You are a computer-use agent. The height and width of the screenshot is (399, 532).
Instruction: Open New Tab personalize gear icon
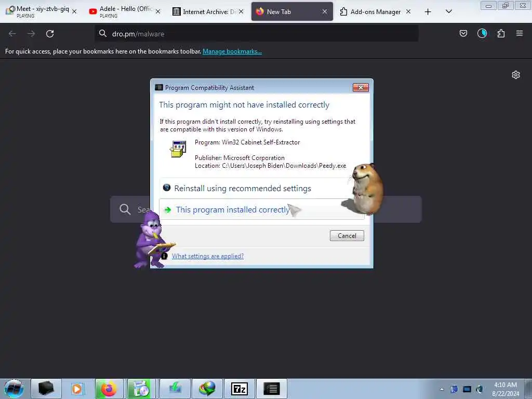[x=516, y=75]
